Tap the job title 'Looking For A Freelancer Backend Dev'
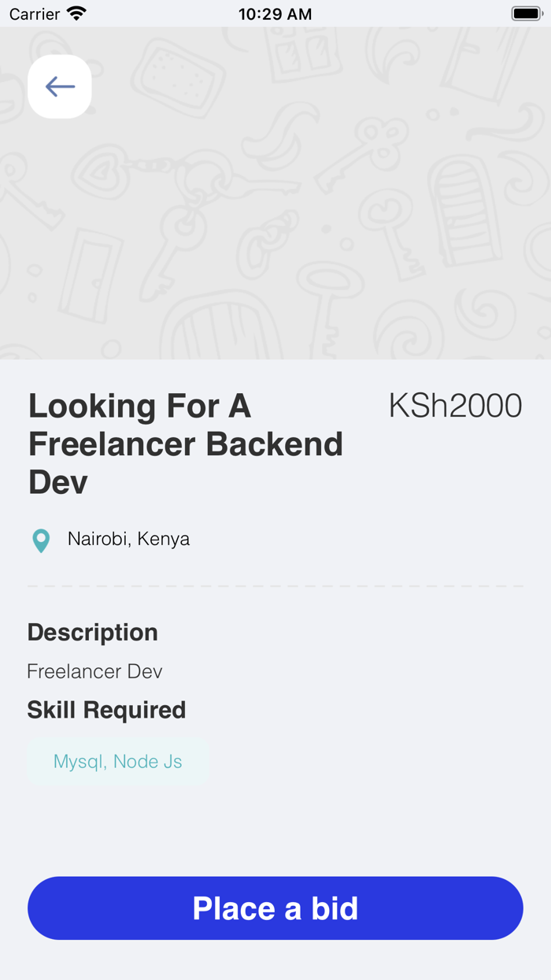 [186, 444]
